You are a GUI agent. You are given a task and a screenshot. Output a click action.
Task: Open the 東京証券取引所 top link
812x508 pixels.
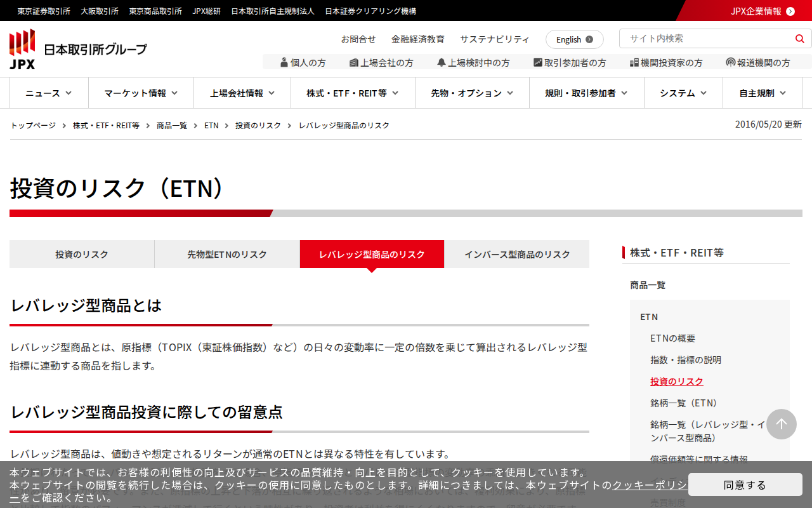44,11
